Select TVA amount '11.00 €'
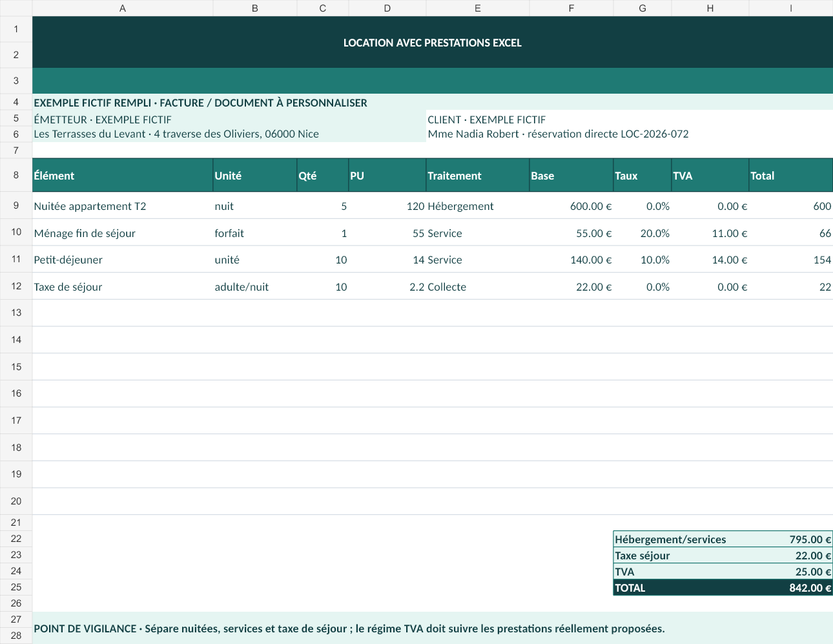The width and height of the screenshot is (833, 644). pyautogui.click(x=710, y=233)
